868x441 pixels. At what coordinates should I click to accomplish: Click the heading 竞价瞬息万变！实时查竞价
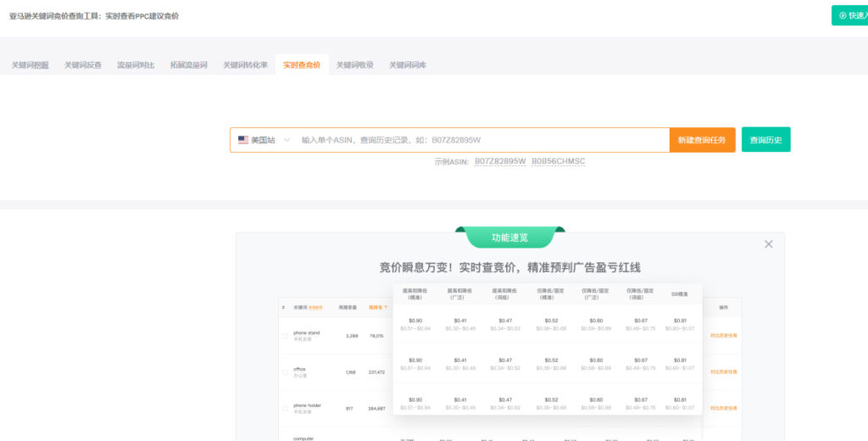coord(509,268)
